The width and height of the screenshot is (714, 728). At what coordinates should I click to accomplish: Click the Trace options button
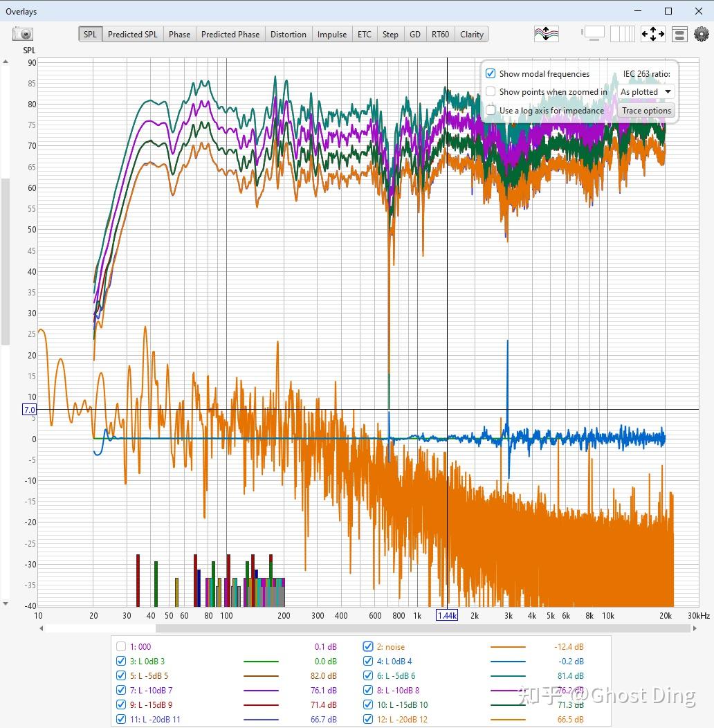[646, 111]
